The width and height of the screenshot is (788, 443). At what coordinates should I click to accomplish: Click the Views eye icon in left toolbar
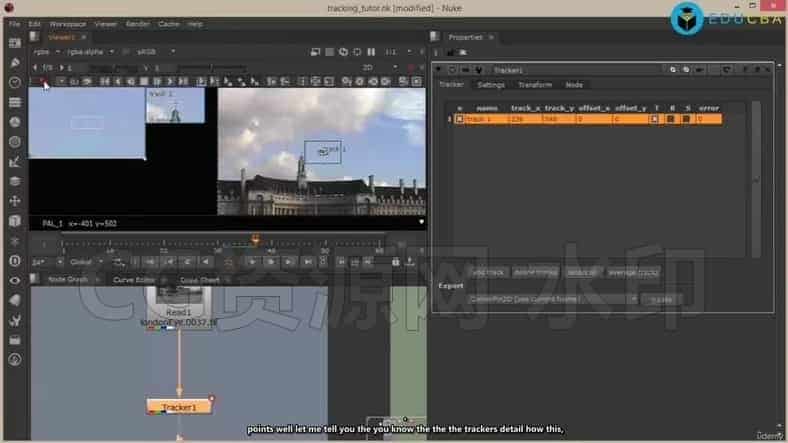click(15, 280)
